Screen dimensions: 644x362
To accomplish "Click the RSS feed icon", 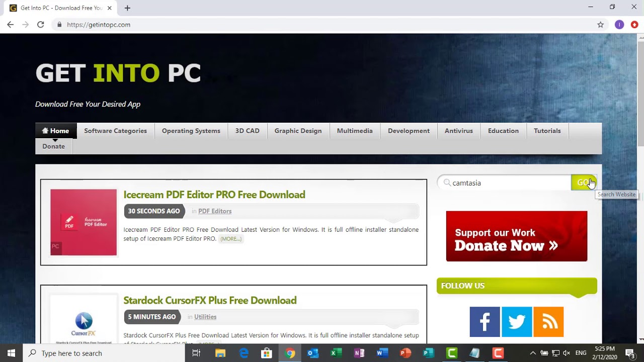I will point(548,322).
